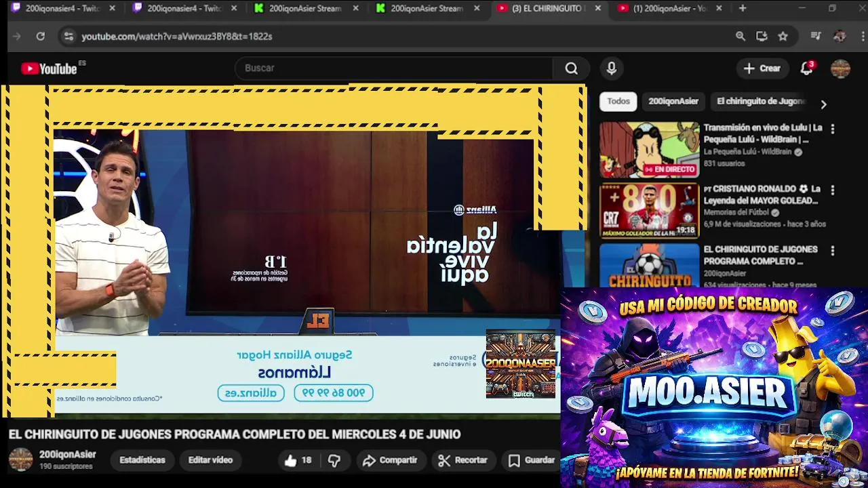This screenshot has width=868, height=488.
Task: Click Memorias del Fútbol channel name
Action: coord(736,213)
